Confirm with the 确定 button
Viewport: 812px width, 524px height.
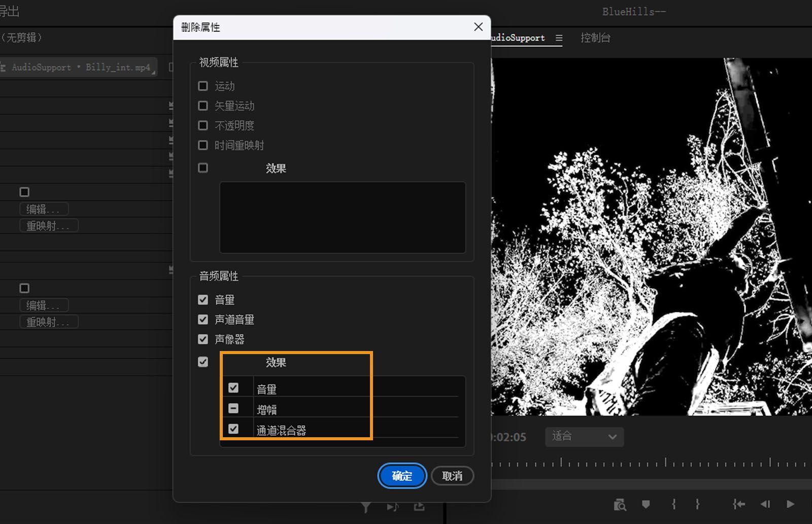pyautogui.click(x=401, y=476)
